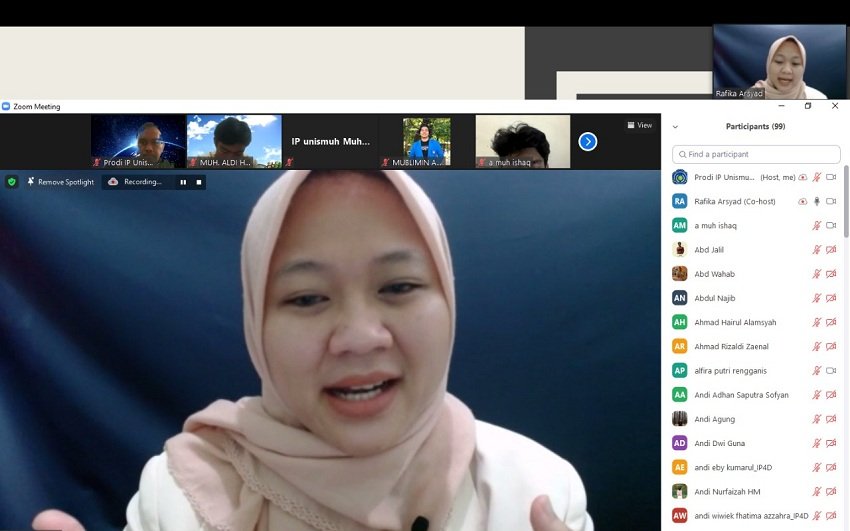Image resolution: width=850 pixels, height=531 pixels.
Task: Select MUH. ALDI H video thumbnail
Action: pos(234,141)
